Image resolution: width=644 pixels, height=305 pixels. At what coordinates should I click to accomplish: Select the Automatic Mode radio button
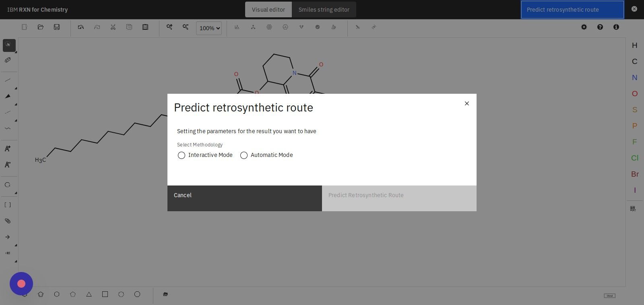point(244,155)
